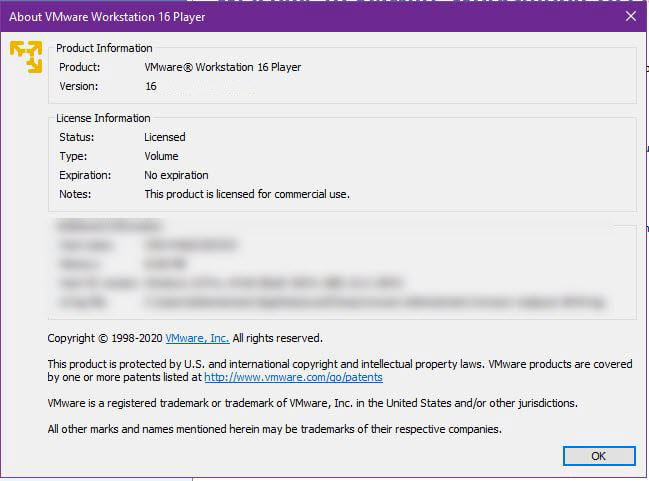This screenshot has width=649, height=481.
Task: Click the version value '16'
Action: [151, 86]
